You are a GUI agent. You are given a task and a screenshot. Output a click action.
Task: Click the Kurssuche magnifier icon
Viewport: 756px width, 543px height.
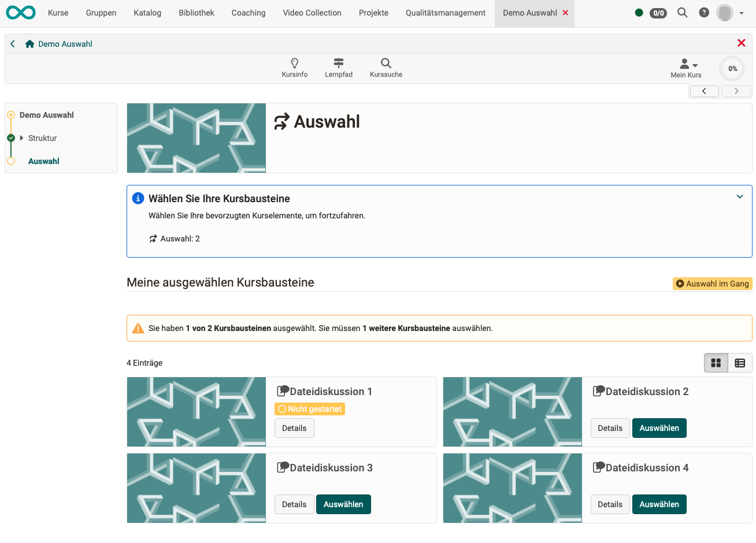tap(386, 64)
